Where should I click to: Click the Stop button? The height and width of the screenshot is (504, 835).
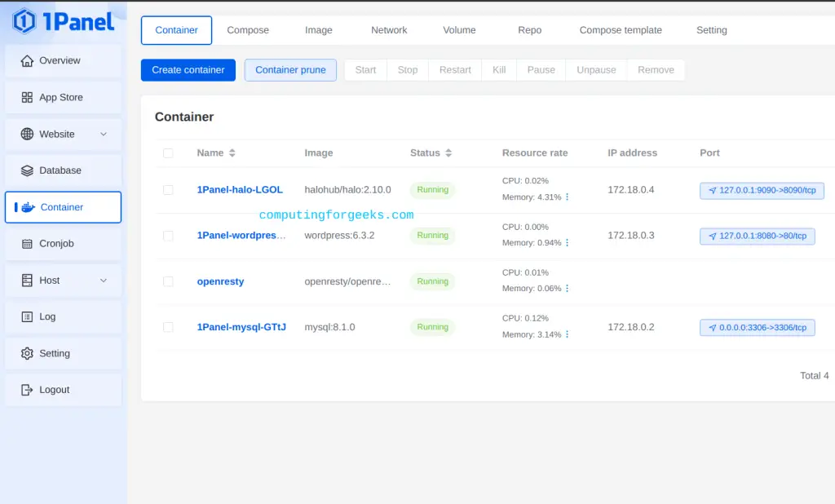pos(408,70)
